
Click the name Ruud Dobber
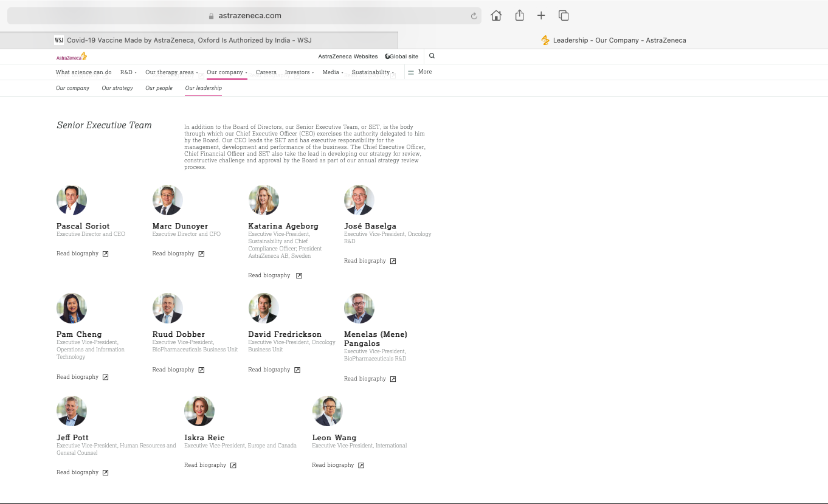click(179, 334)
